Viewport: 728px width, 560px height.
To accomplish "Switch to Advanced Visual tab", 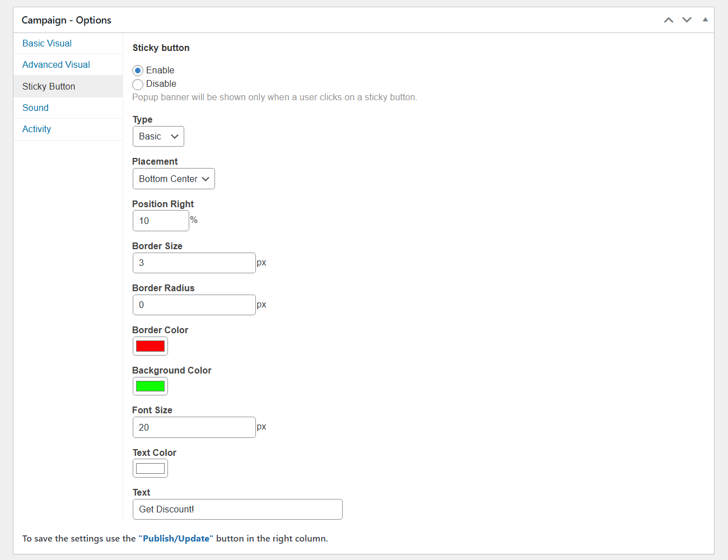I will 56,65.
